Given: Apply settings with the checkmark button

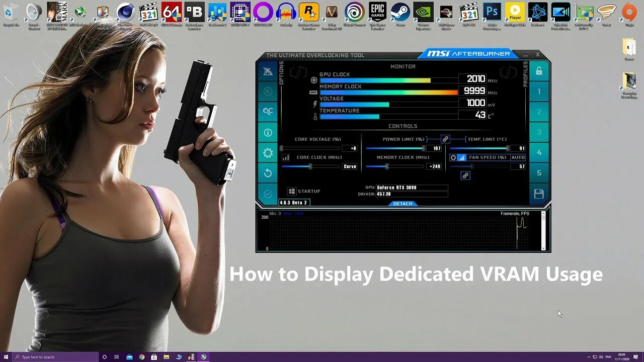Looking at the screenshot, I should 268,194.
